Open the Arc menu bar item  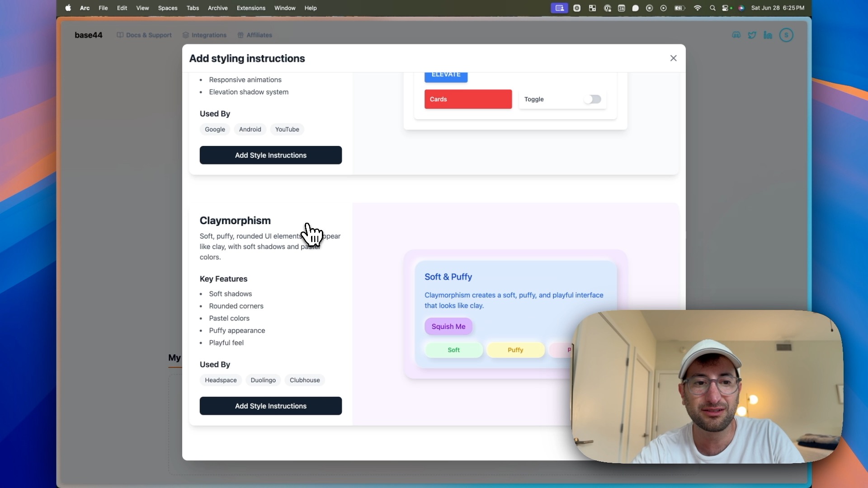(x=84, y=8)
